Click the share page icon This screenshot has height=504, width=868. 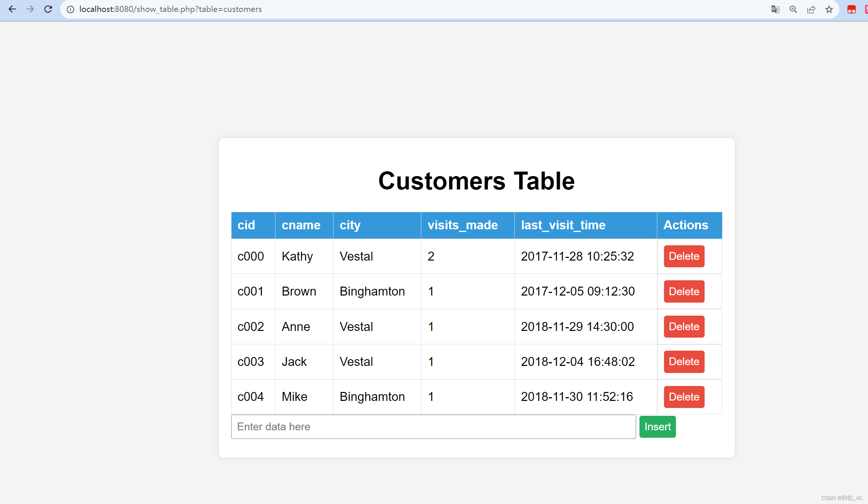click(x=811, y=9)
